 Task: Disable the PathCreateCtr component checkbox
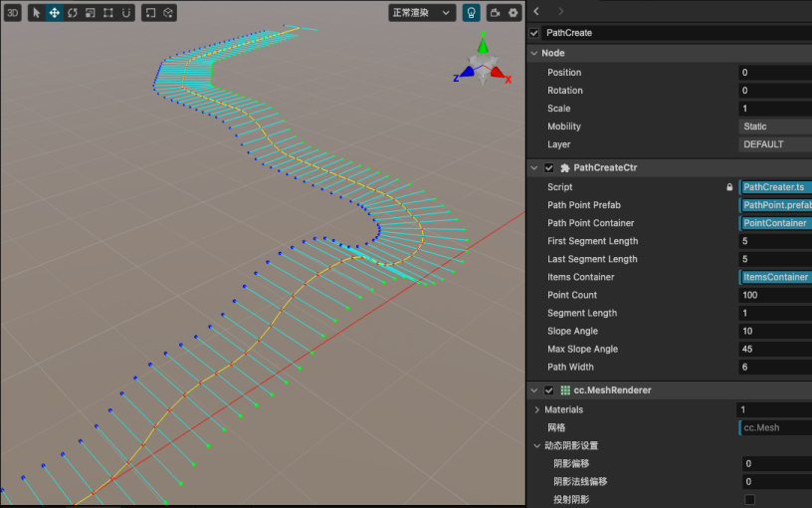[549, 168]
